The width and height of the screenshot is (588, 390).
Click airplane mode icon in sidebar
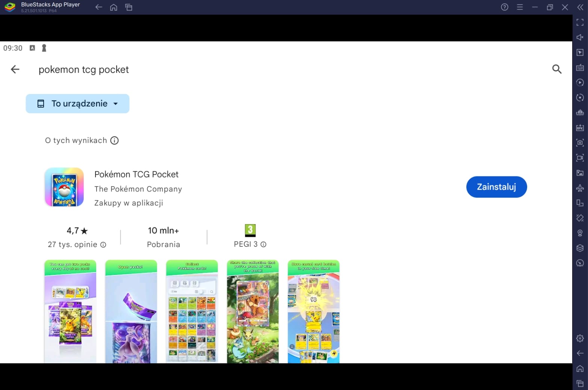[x=580, y=188]
